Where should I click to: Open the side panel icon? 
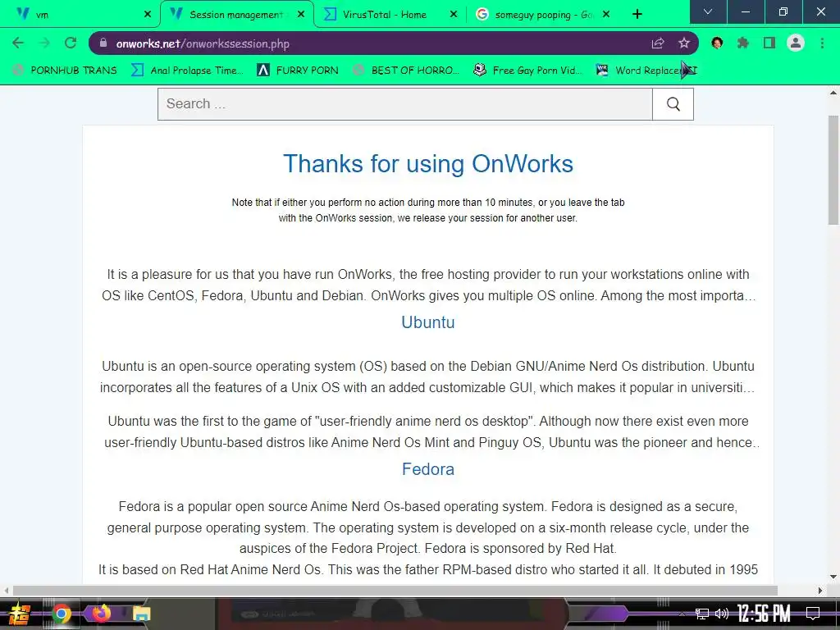tap(769, 43)
